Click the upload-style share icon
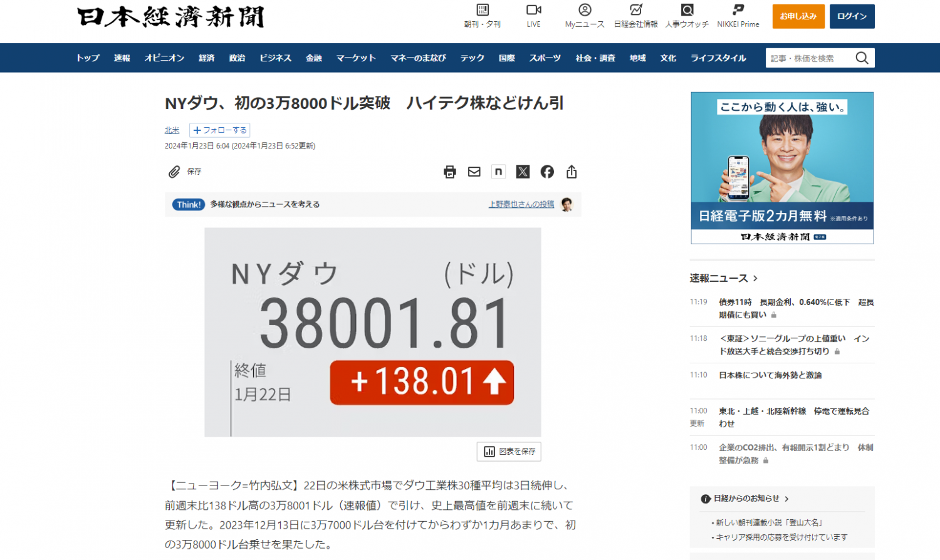Viewport: 940px width, 560px height. pyautogui.click(x=572, y=172)
